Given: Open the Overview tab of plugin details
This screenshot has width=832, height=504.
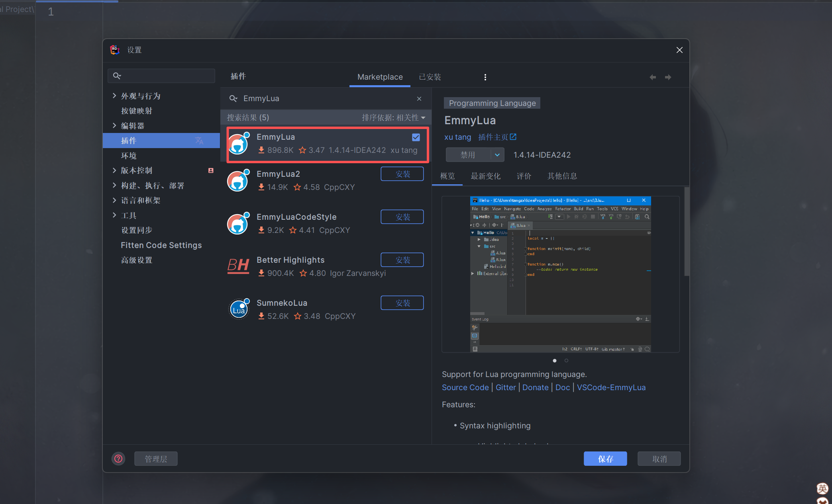Looking at the screenshot, I should [x=447, y=176].
